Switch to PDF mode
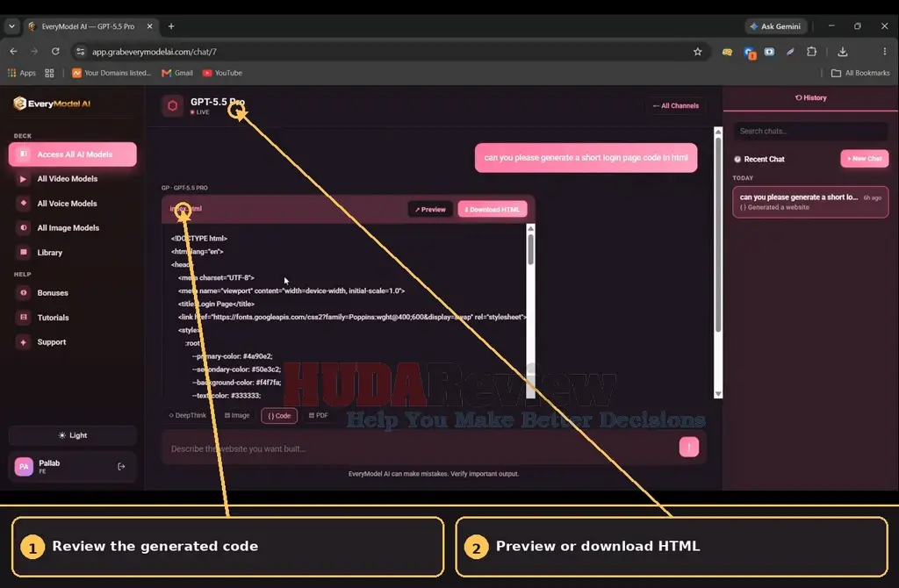899x588 pixels. (x=318, y=415)
